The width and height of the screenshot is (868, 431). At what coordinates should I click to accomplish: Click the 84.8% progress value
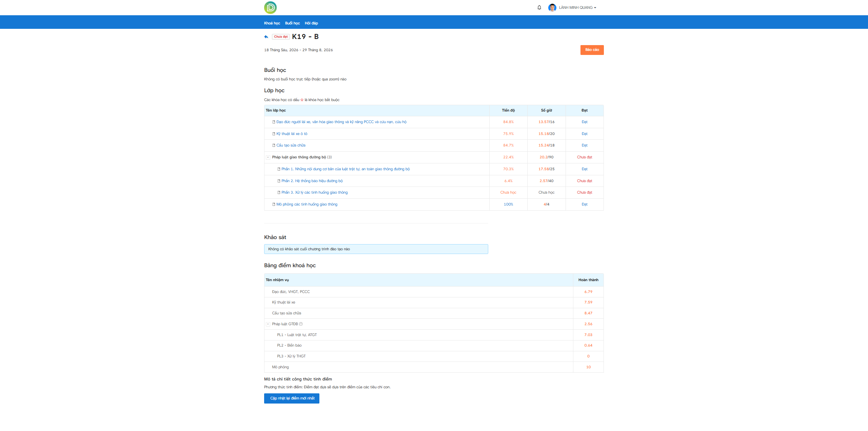point(508,122)
